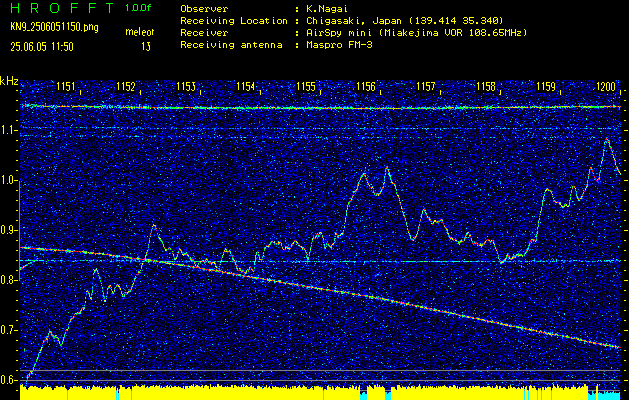Click the 1157 time marker
629x400 pixels.
[426, 86]
